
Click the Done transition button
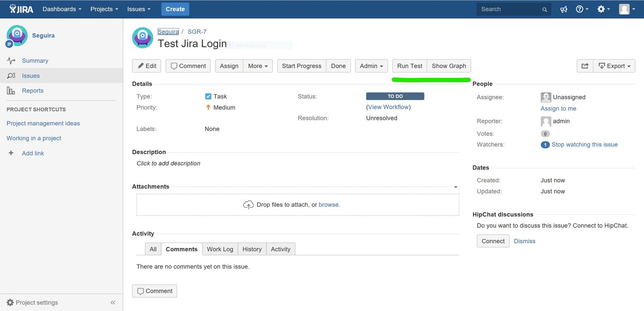coord(338,66)
